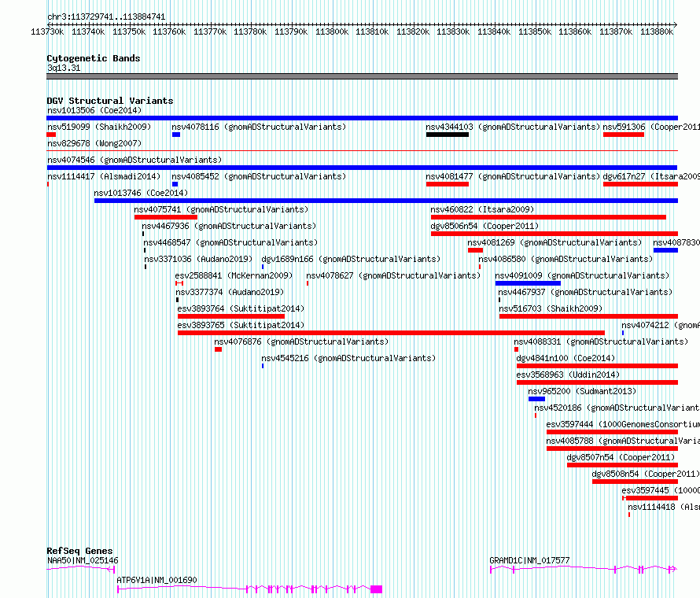Click the black nsv4344103 variant bar
700x598 pixels.
[448, 135]
